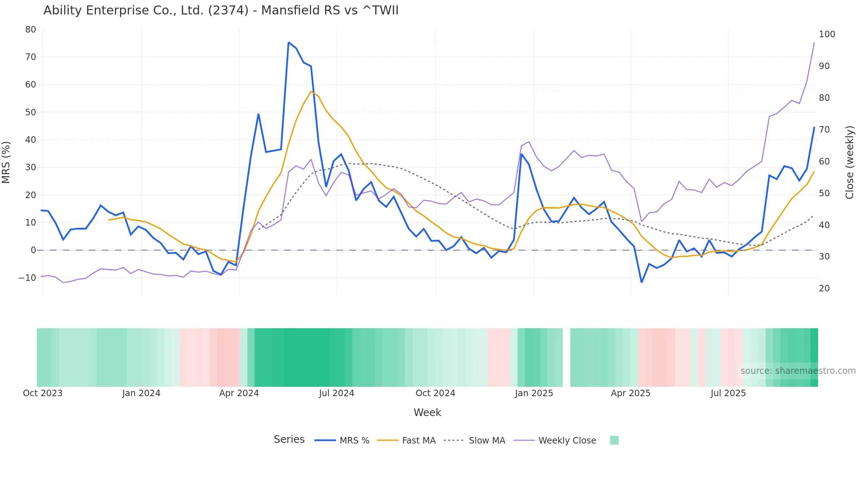Click the 30 tick on MRS axis
868x488 pixels.
pos(31,167)
